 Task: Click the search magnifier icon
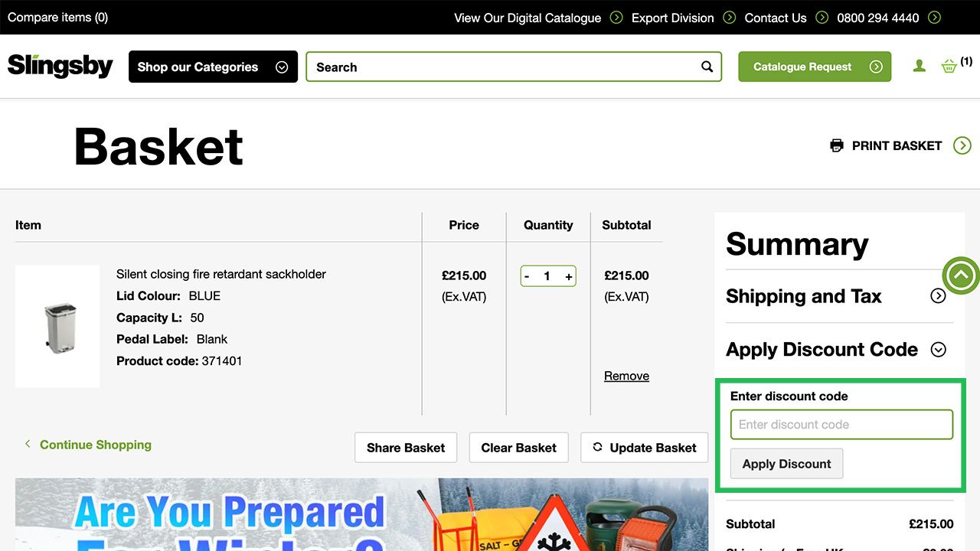(x=707, y=67)
